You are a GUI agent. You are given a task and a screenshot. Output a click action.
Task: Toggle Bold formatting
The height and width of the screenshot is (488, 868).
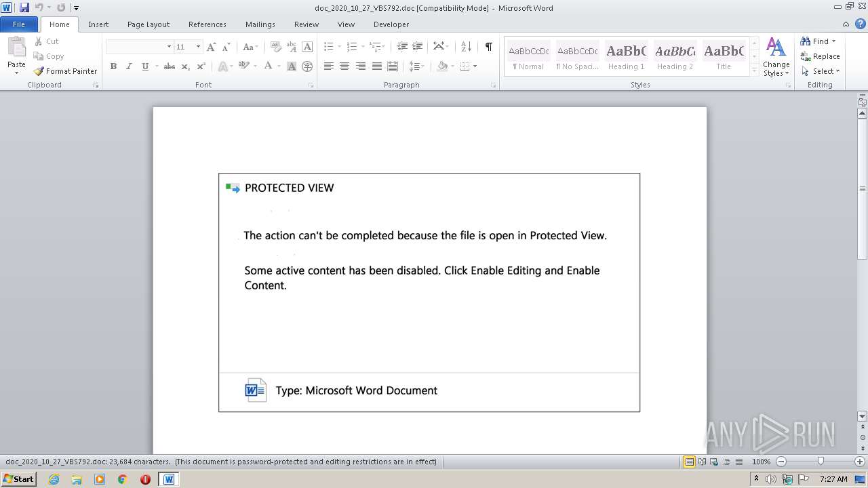(113, 66)
